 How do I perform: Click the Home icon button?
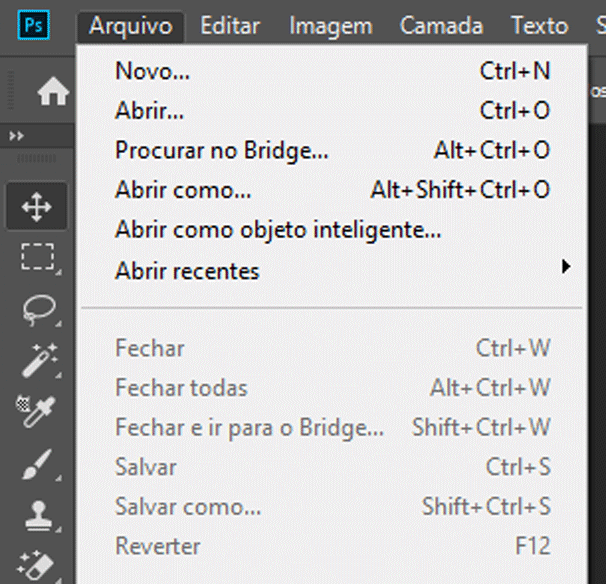[53, 92]
